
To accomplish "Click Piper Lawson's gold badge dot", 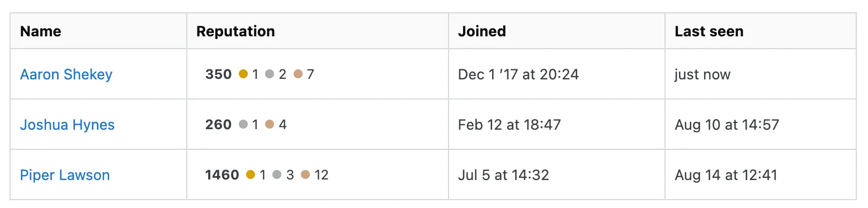I will pos(251,174).
